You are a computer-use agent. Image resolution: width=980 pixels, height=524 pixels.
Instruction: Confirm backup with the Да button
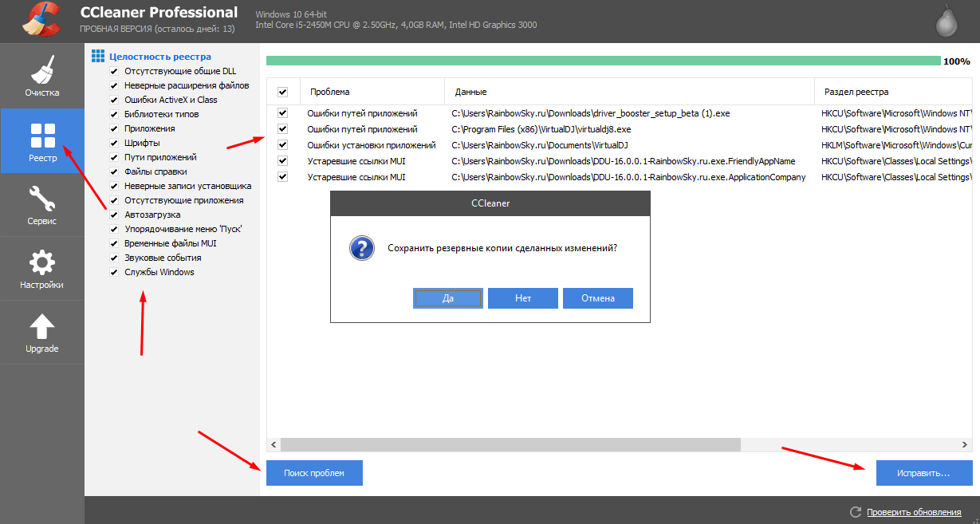pyautogui.click(x=448, y=298)
